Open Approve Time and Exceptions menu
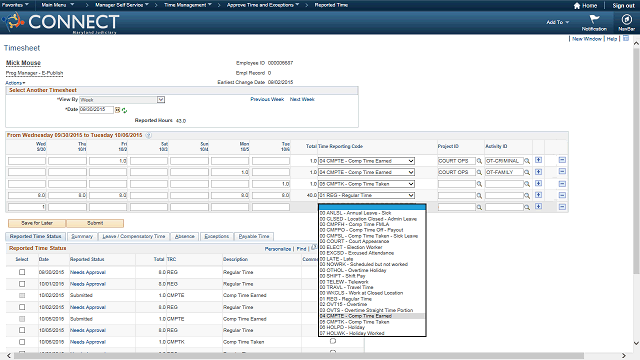The height and width of the screenshot is (360, 640). coord(263,5)
